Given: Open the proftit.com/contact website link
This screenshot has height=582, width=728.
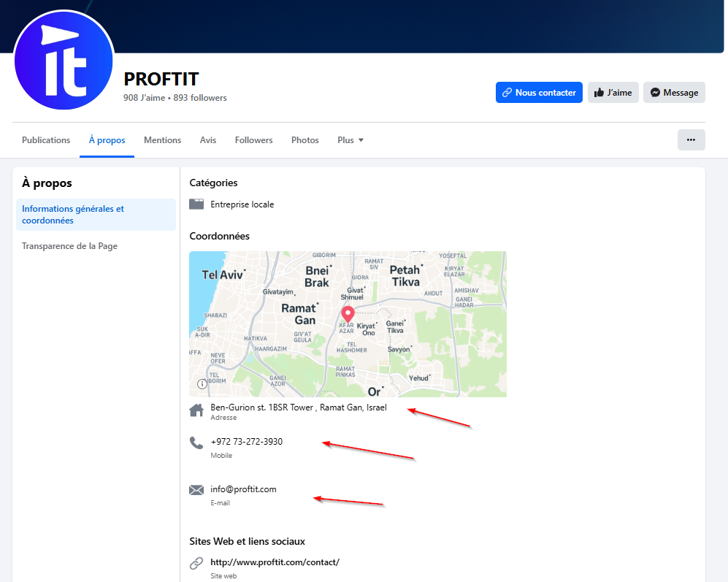Looking at the screenshot, I should coord(275,562).
